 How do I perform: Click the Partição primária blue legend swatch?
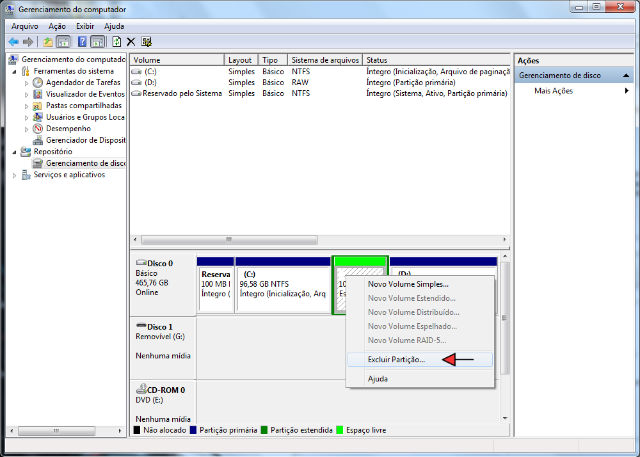[193, 430]
